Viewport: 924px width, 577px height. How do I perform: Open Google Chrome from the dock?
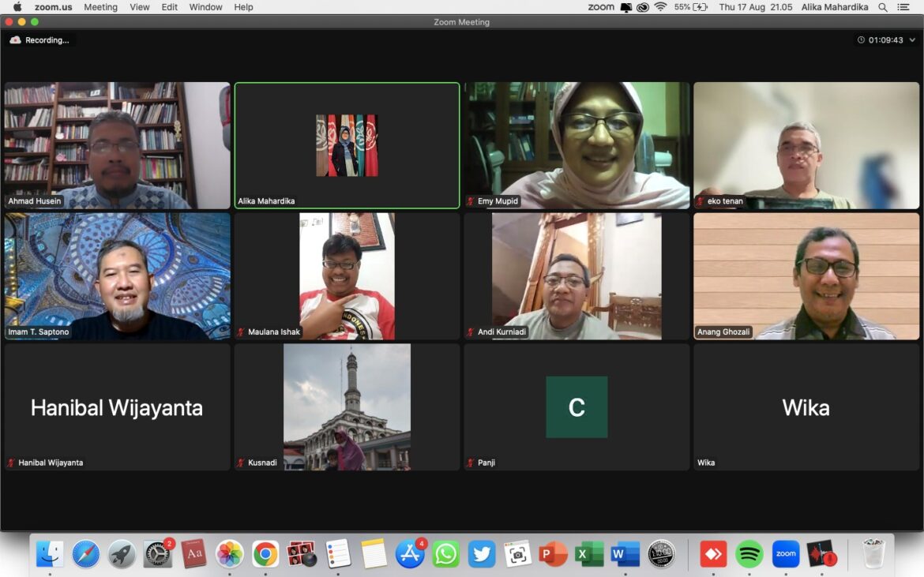click(265, 554)
